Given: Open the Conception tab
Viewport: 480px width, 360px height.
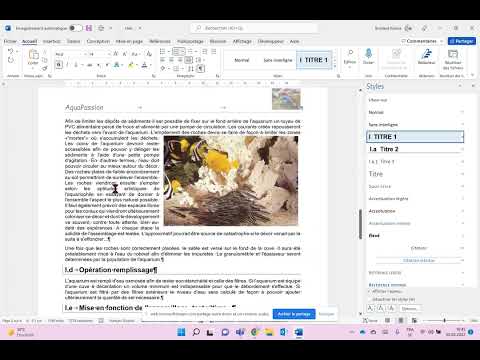Looking at the screenshot, I should coord(98,41).
